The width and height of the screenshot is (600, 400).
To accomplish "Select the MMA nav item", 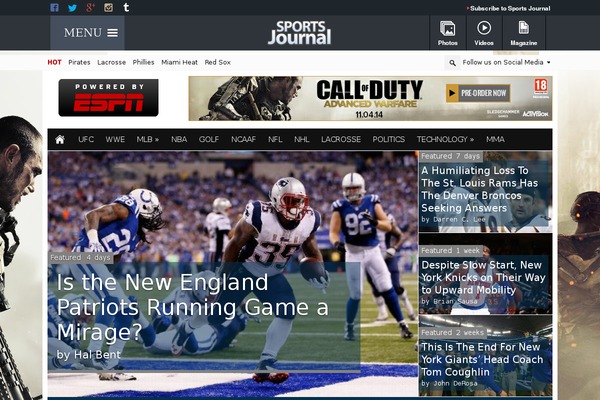I will click(495, 139).
